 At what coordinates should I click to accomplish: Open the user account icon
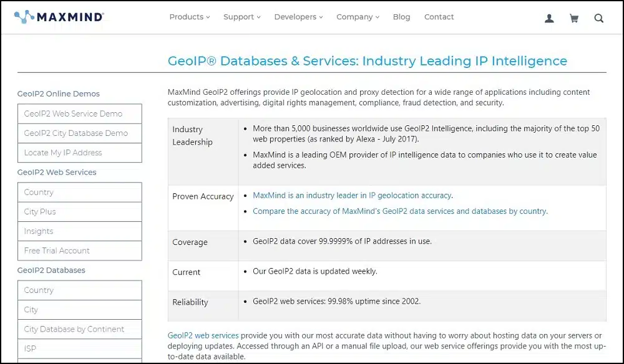click(x=549, y=18)
